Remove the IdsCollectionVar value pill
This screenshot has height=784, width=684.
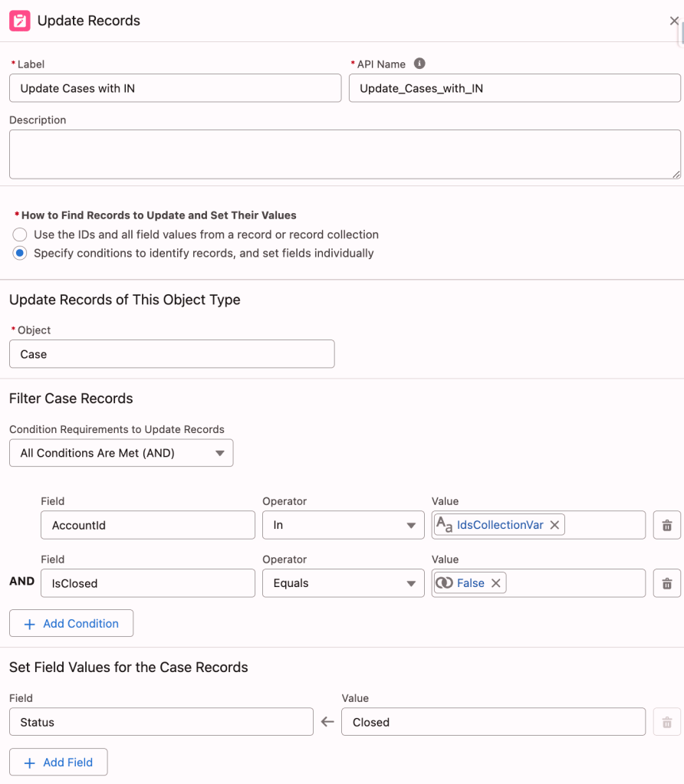click(x=554, y=525)
